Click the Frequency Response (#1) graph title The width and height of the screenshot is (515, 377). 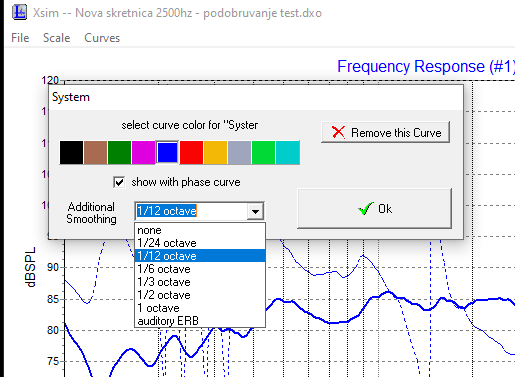[426, 66]
